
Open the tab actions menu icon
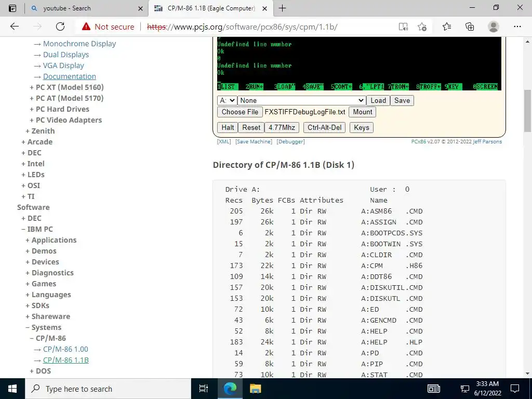point(12,8)
